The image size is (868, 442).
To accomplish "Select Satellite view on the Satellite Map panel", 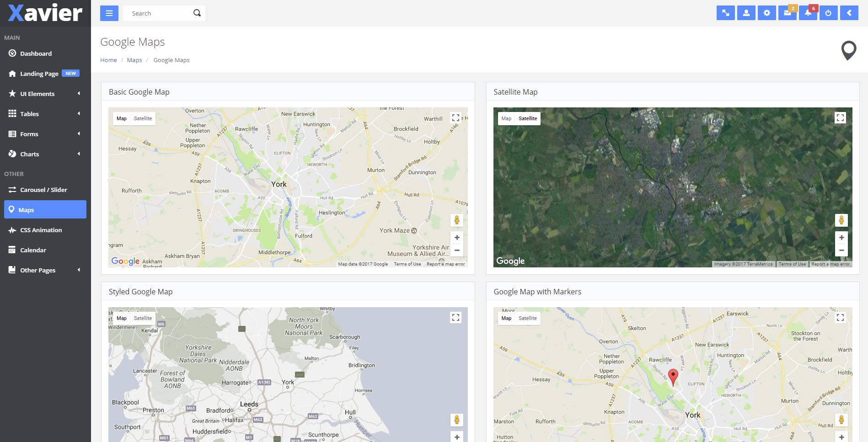I will [528, 118].
